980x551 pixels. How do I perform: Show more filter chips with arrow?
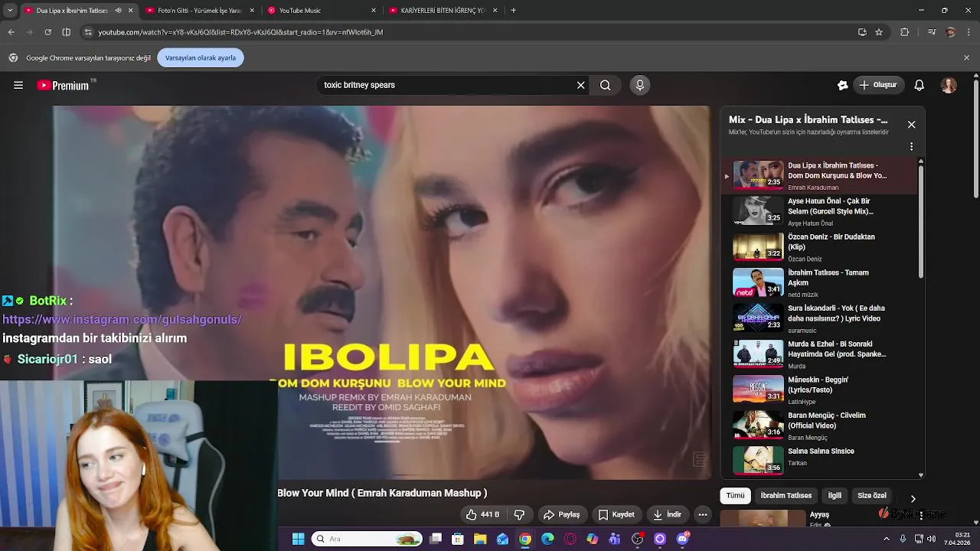point(913,498)
